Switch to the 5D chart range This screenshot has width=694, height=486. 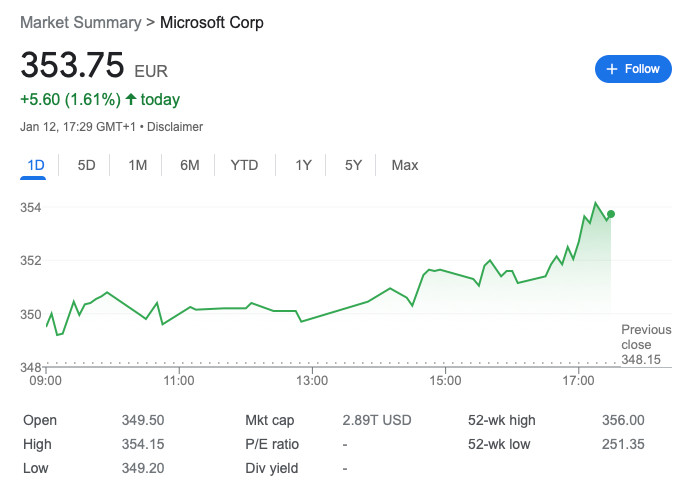point(86,166)
